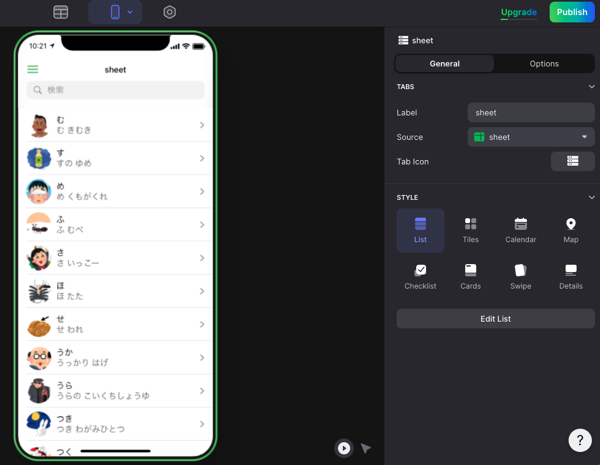Open the つき わがみひとつ list row
The image size is (600, 465).
pyautogui.click(x=115, y=424)
